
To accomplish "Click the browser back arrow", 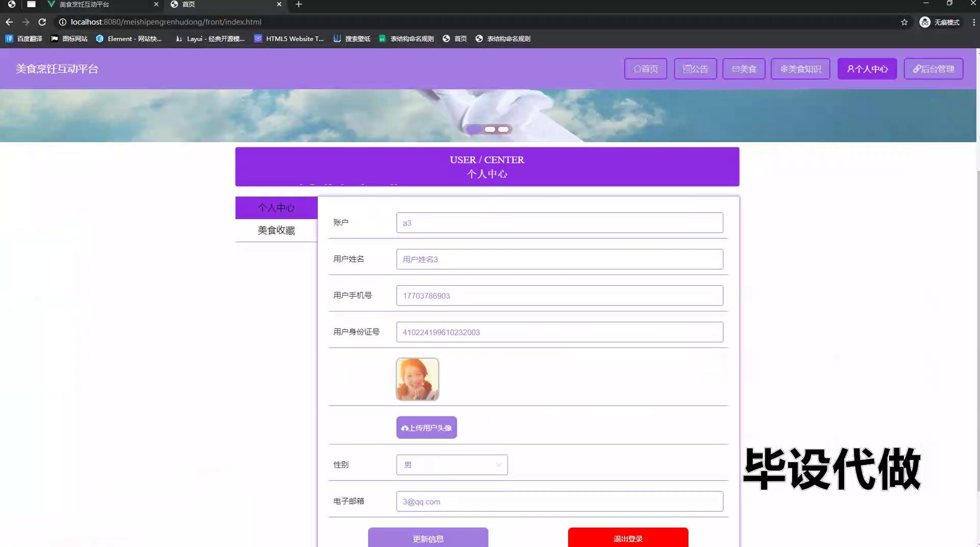I will (9, 22).
